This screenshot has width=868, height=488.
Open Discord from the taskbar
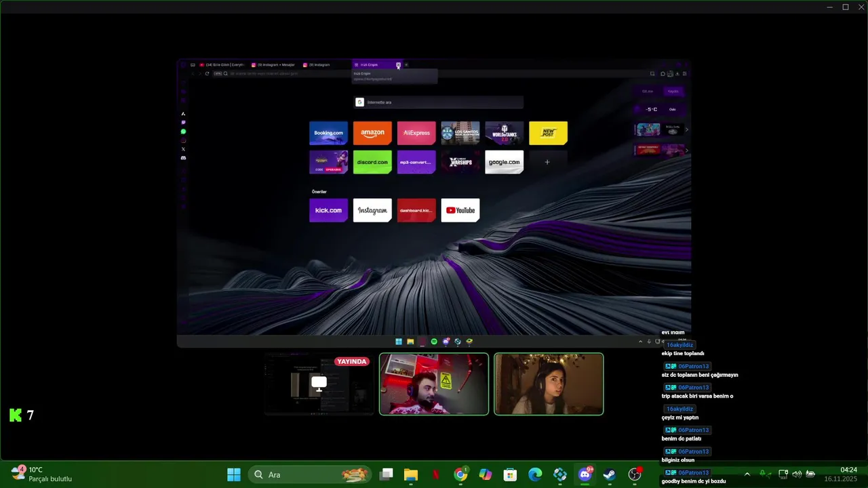pyautogui.click(x=585, y=474)
